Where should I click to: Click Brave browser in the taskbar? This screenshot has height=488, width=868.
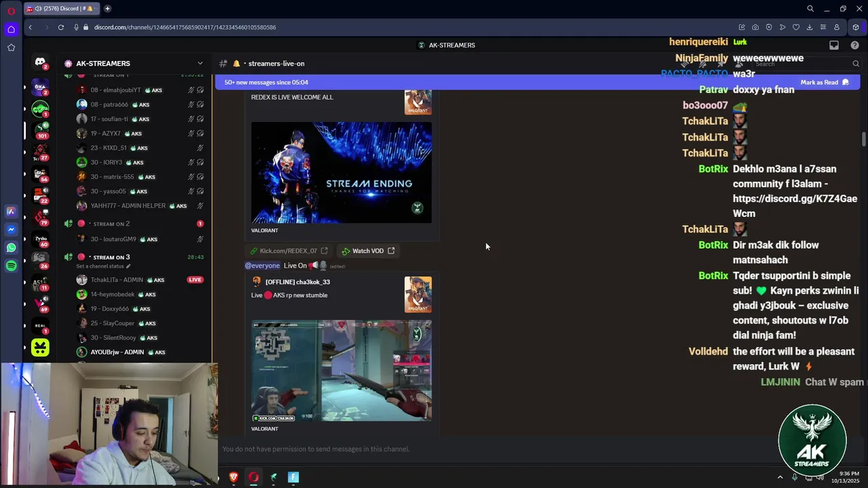pyautogui.click(x=234, y=477)
